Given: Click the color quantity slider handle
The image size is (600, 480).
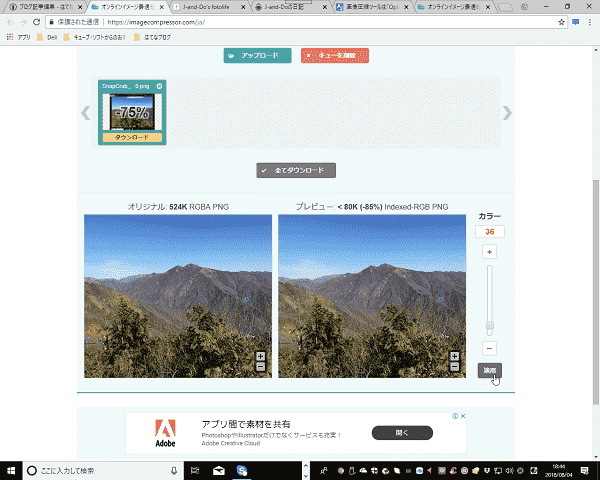Looking at the screenshot, I should tap(489, 326).
